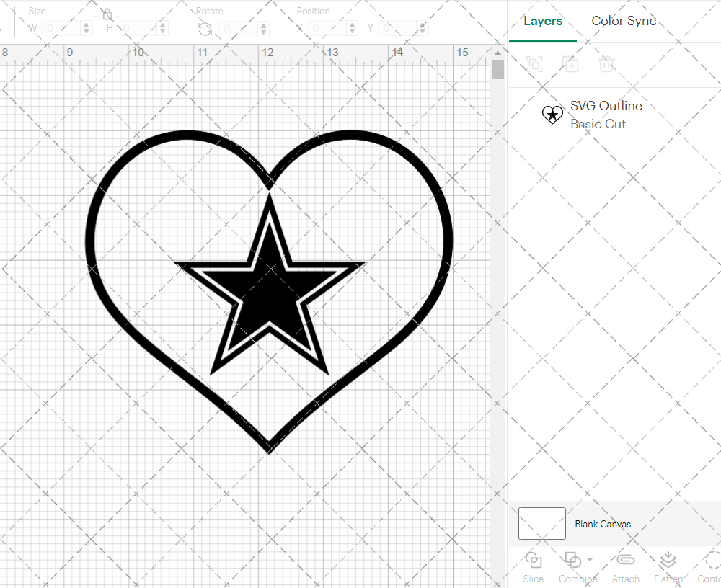Click the Blank Canvas color swatch
The height and width of the screenshot is (588, 721).
[541, 524]
